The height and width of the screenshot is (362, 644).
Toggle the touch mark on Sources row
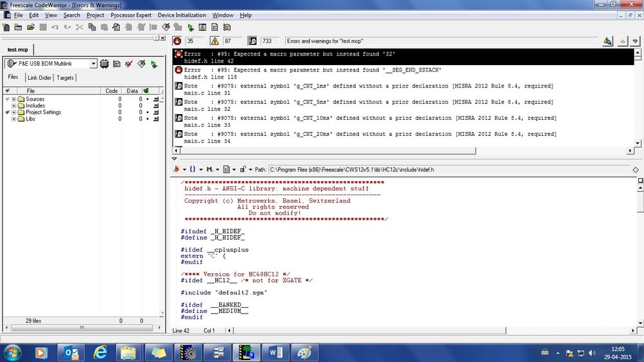point(7,99)
